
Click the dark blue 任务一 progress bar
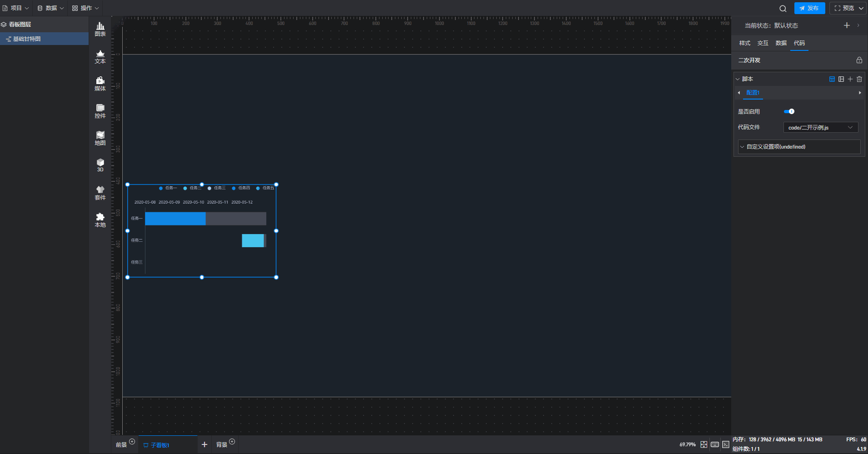[175, 219]
